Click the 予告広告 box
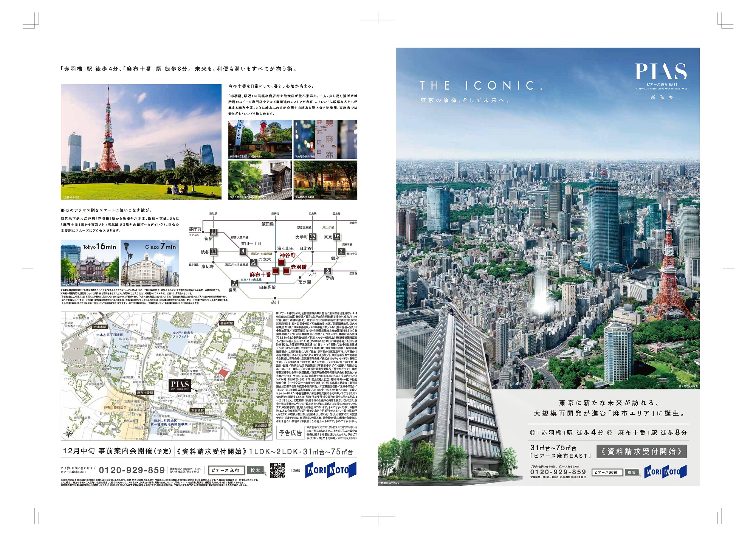 pos(290,433)
